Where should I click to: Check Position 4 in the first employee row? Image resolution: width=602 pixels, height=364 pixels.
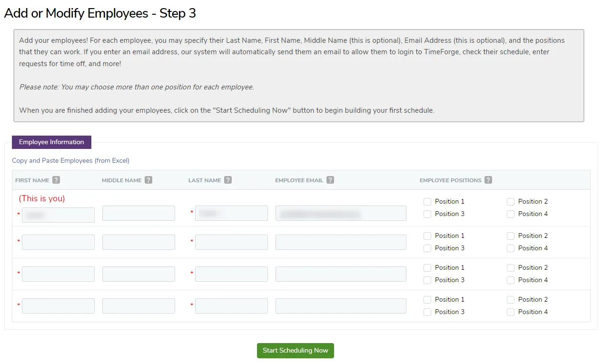[511, 214]
